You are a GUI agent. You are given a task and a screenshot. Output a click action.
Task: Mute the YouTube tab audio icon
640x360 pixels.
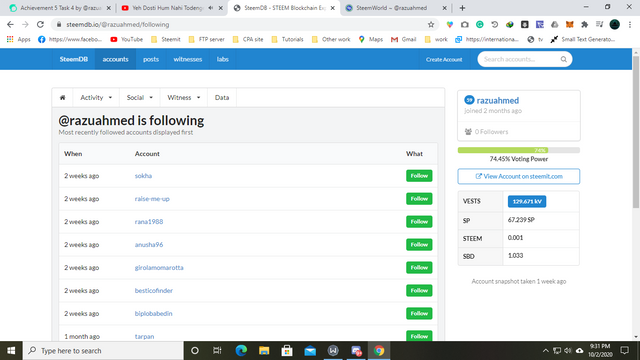211,8
